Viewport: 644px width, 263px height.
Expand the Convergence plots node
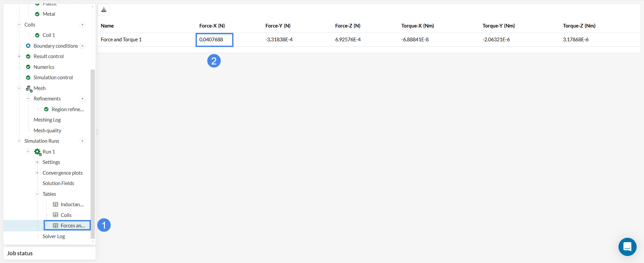pos(37,173)
